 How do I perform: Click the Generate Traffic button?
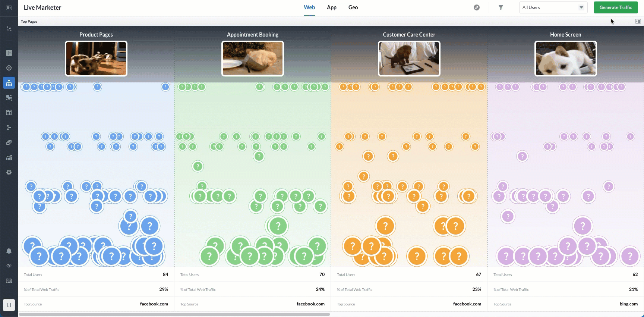[616, 7]
